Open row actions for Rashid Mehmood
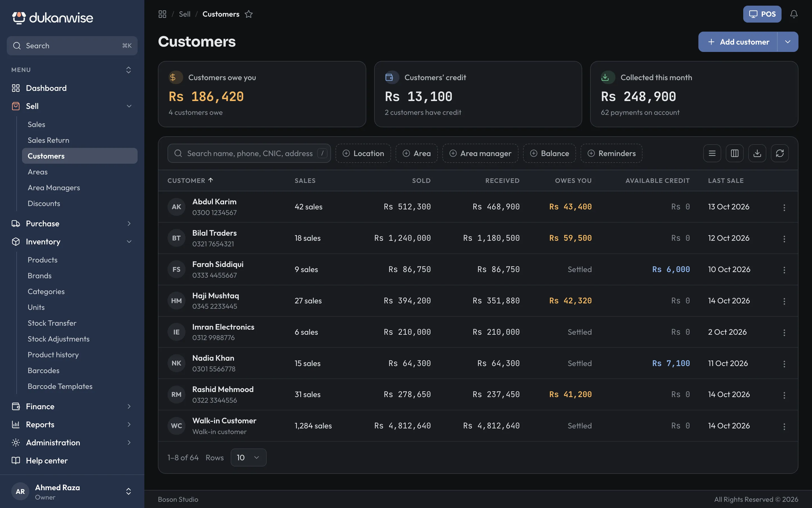 tap(784, 395)
